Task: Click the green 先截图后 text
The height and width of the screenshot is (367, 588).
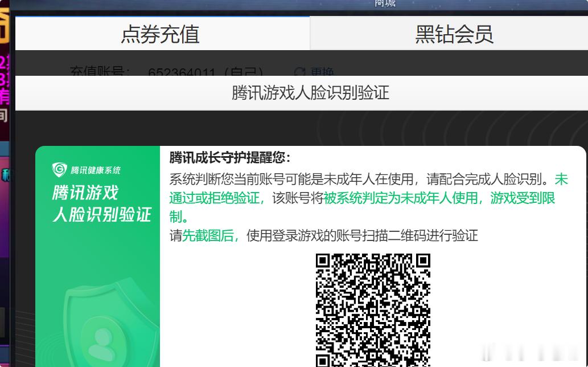Action: coord(208,236)
